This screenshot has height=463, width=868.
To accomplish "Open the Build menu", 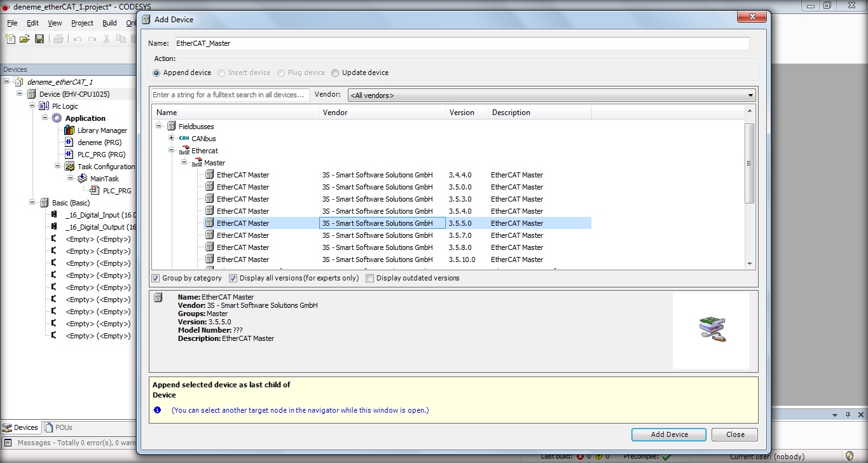I will coord(109,23).
